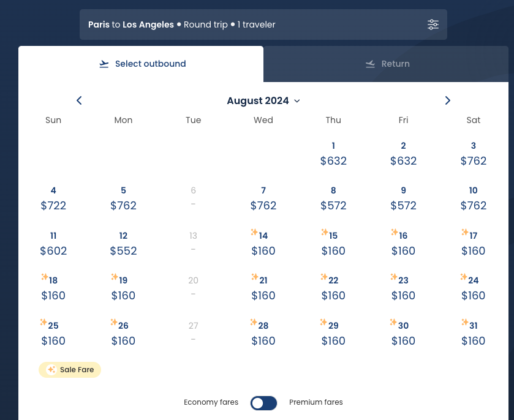
Task: Select August 12 at $552
Action: pyautogui.click(x=123, y=244)
